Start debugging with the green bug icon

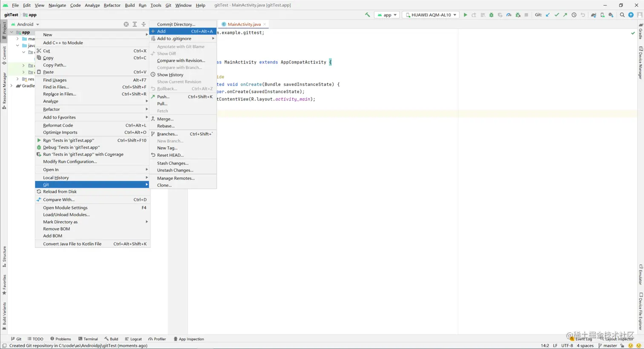491,15
